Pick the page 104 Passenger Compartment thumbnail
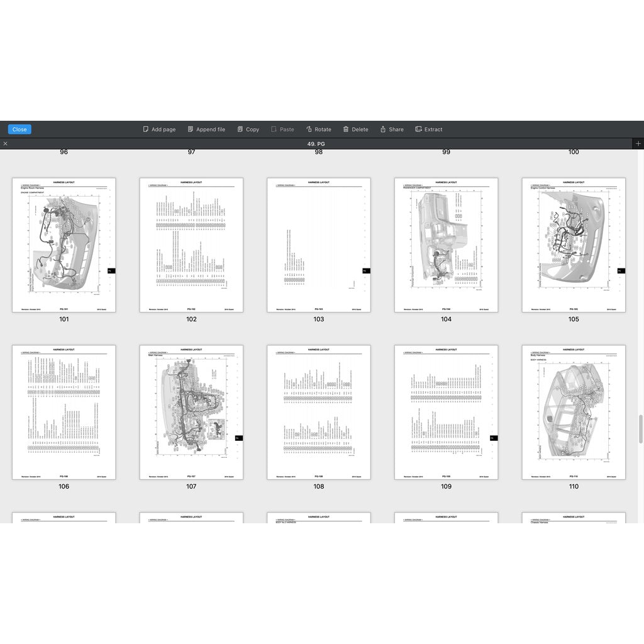Screen dimensions: 644x644 click(446, 245)
